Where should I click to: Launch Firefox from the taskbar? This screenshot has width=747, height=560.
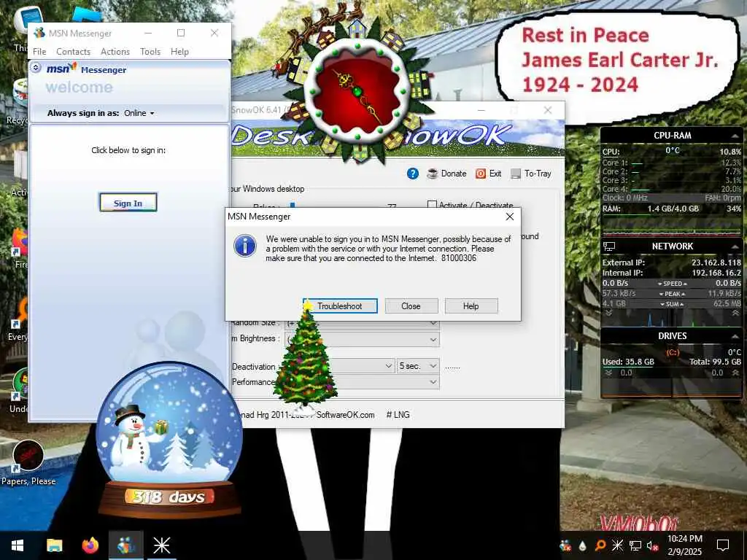(90, 545)
